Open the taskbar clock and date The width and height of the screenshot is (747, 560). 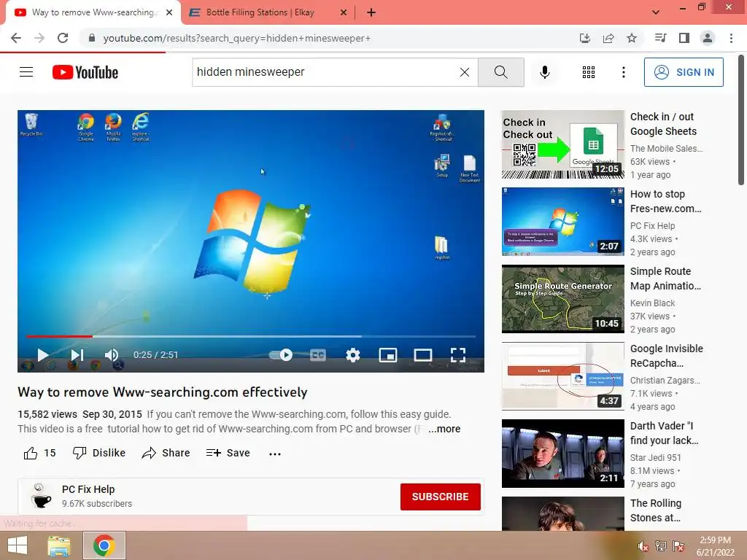click(715, 546)
